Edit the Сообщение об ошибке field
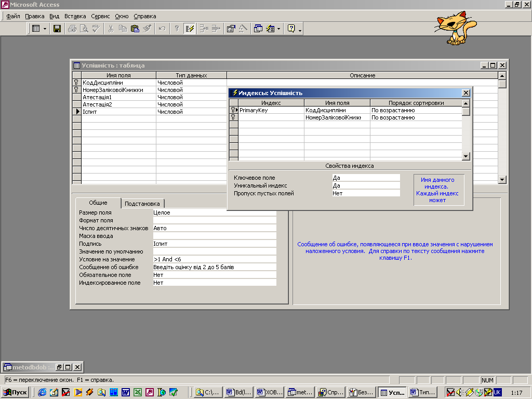Screen dimensions: 532x399 point(215,267)
